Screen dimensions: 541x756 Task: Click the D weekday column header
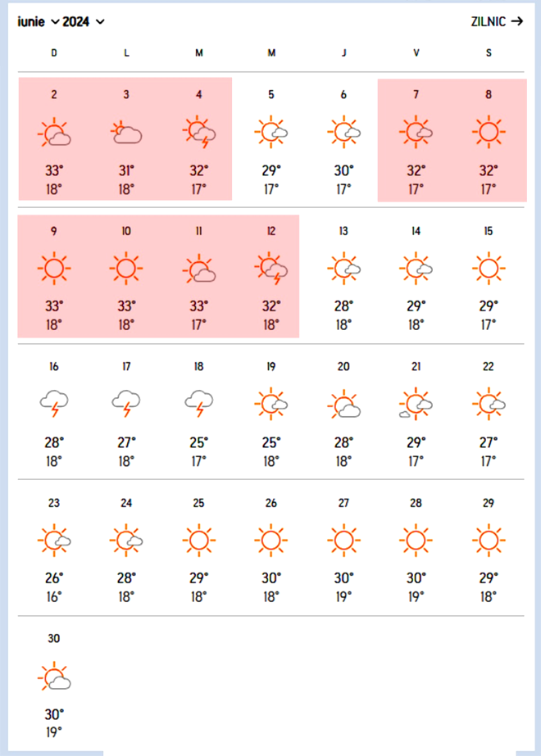pyautogui.click(x=54, y=53)
